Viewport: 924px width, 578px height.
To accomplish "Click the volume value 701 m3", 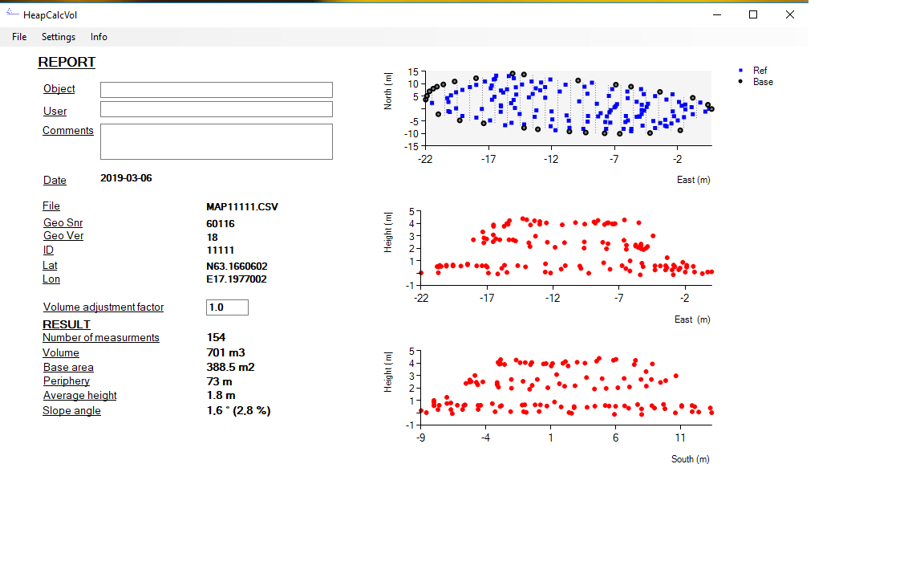I will click(x=225, y=352).
